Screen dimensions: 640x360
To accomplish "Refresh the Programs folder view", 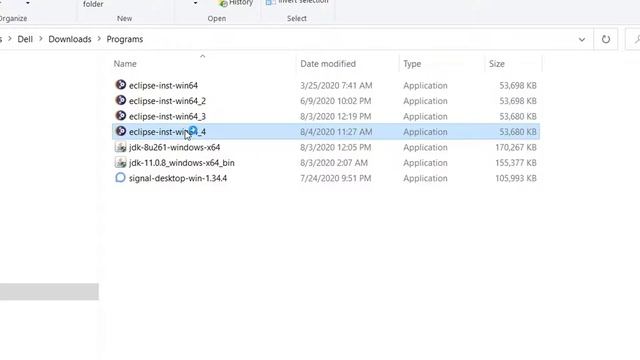I will pyautogui.click(x=606, y=39).
